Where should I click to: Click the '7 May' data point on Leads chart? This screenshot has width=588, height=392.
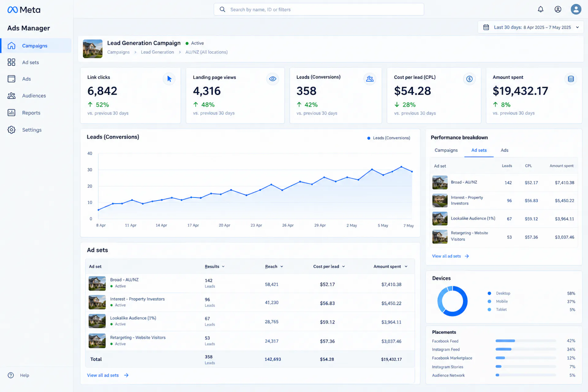(412, 171)
